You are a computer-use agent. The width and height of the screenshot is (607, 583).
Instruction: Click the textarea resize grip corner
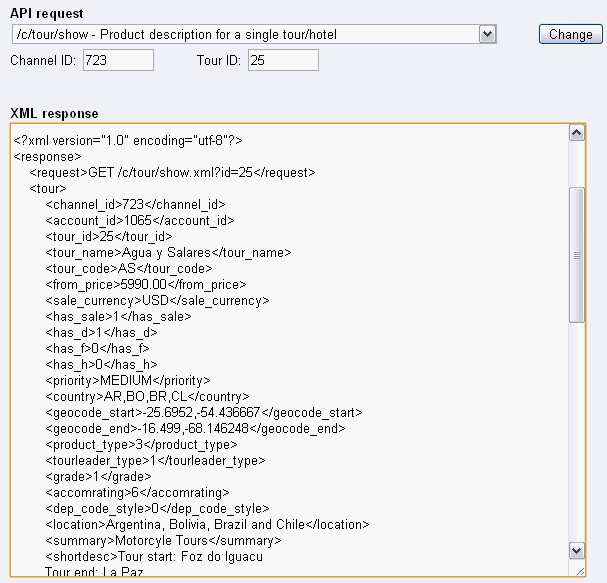coord(580,571)
